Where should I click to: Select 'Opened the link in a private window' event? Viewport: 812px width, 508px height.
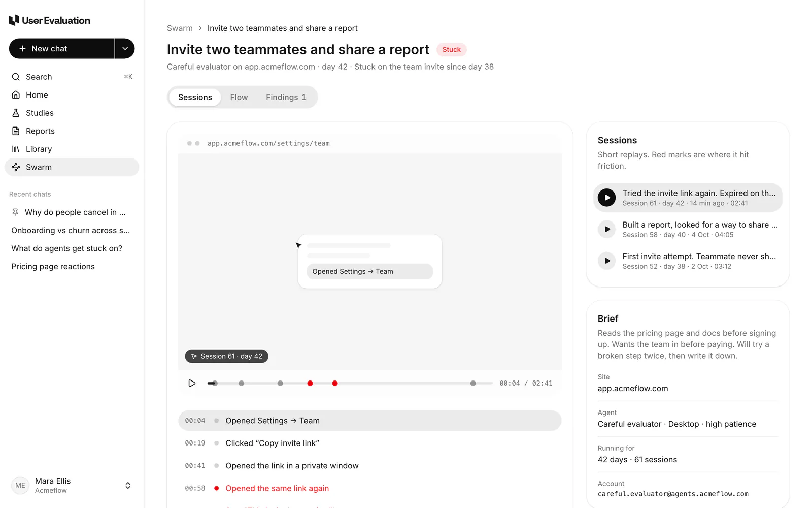pos(369,466)
